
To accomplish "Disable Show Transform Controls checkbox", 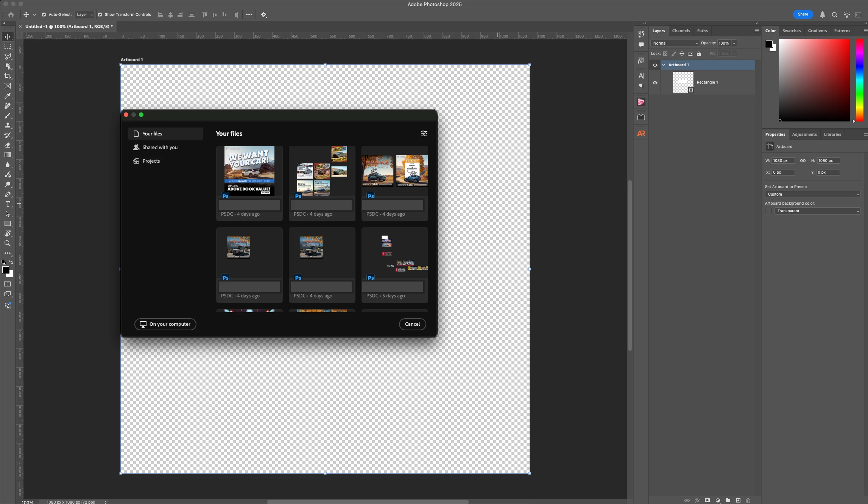I will pyautogui.click(x=100, y=15).
